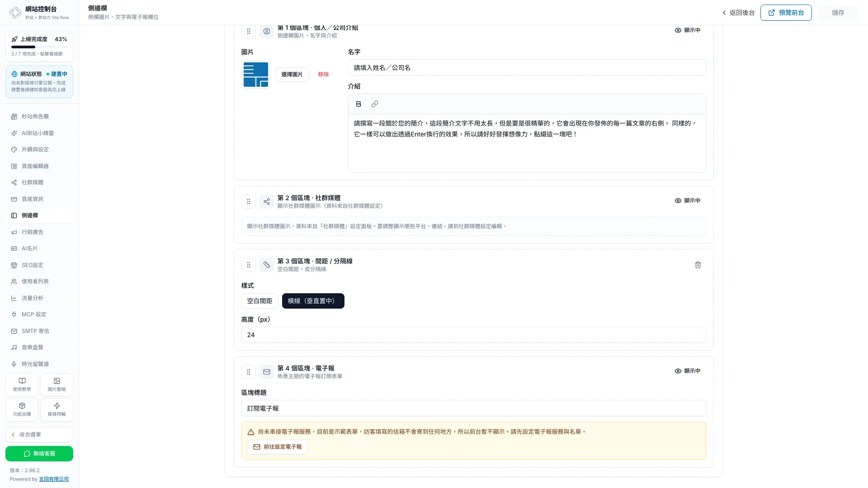Open 搜尋飛輪 lightning tile
Screen dimensions: 868x488
point(57,409)
